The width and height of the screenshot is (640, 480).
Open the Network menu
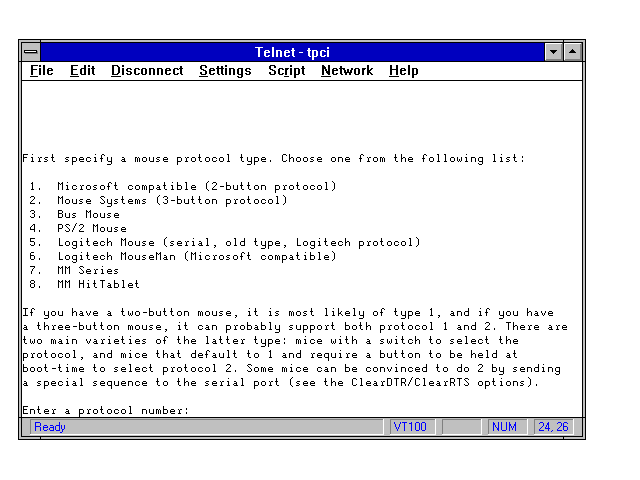[346, 71]
